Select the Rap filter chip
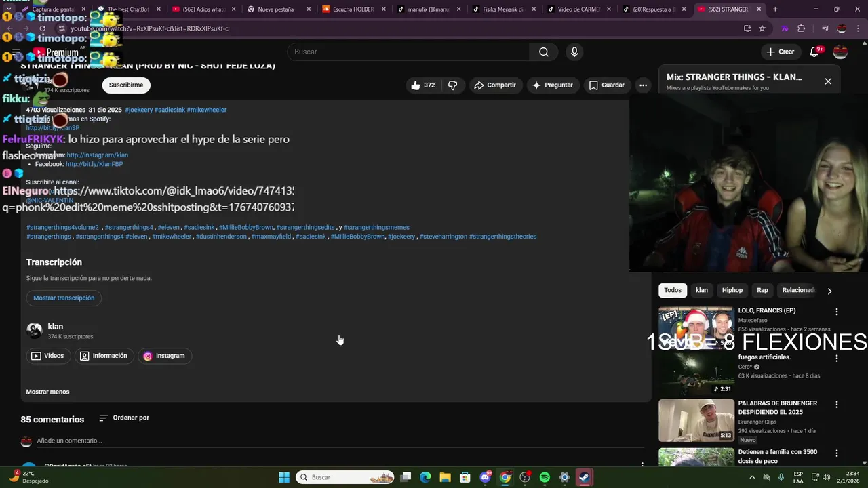Image resolution: width=868 pixels, height=488 pixels. [x=763, y=290]
